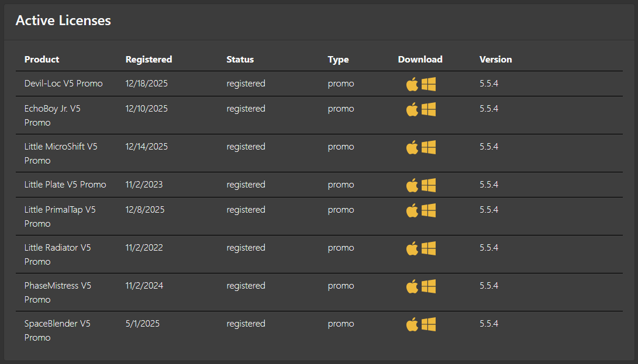
Task: Download SpaceBlender V5 Promo for Windows
Action: click(429, 324)
